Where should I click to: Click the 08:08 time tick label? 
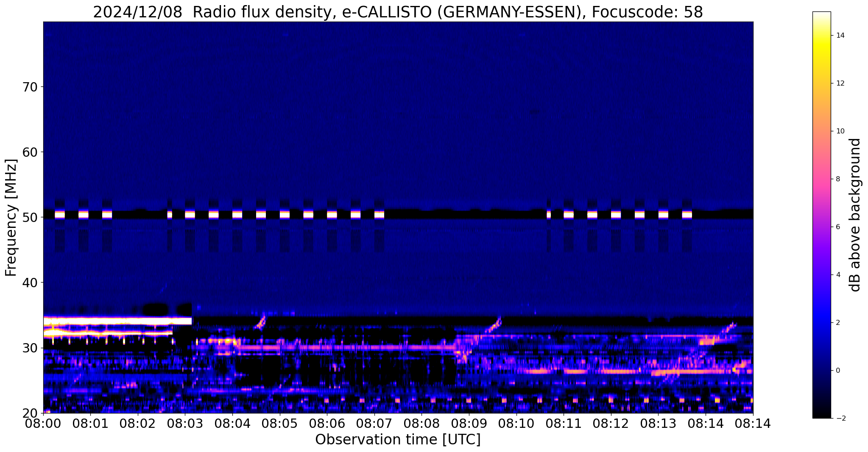coord(421,423)
